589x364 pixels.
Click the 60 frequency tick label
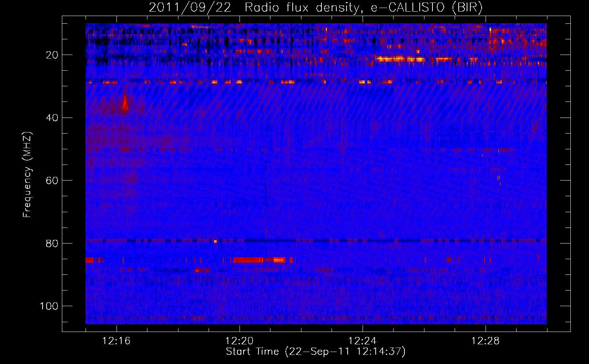[52, 181]
